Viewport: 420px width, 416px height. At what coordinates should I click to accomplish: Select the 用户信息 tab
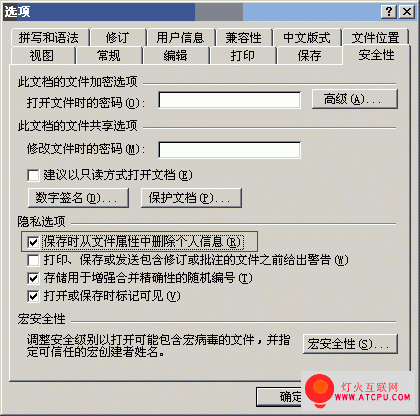click(x=181, y=37)
